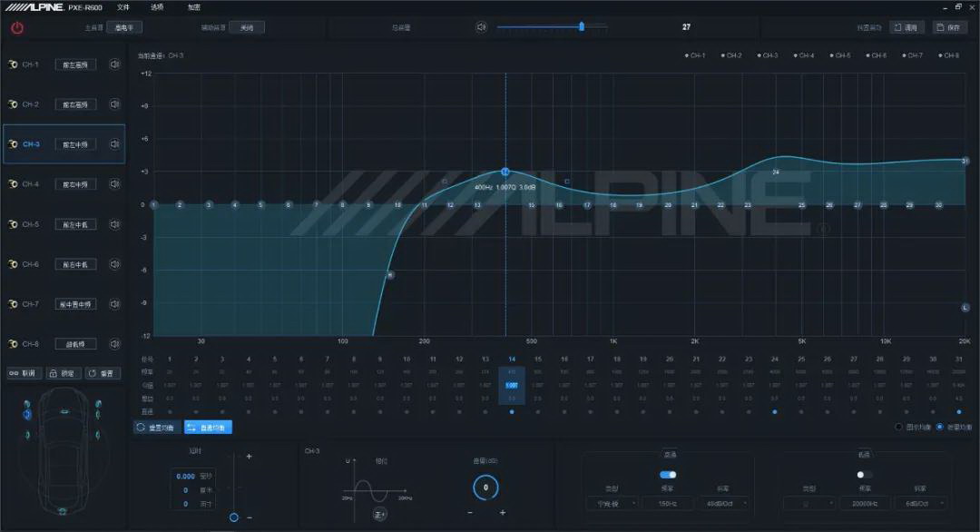Click low-pass frequency 20000Hz field
This screenshot has height=532, width=980.
pyautogui.click(x=865, y=503)
